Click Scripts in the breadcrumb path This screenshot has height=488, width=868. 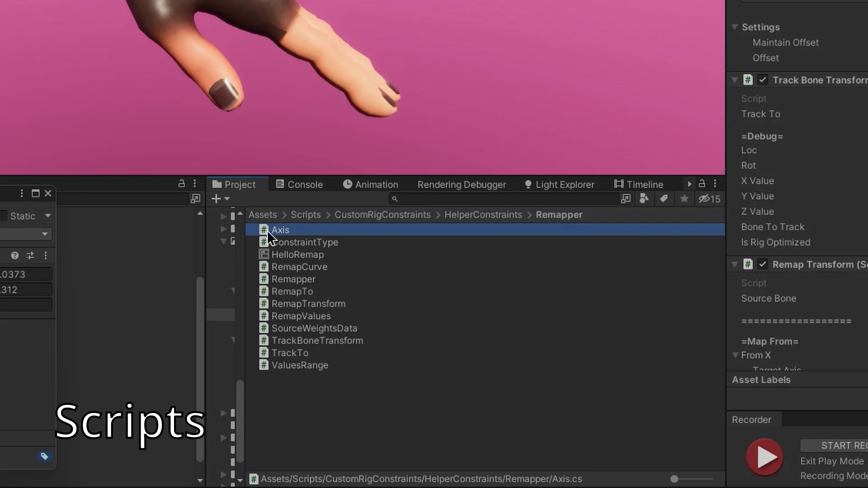pyautogui.click(x=305, y=215)
